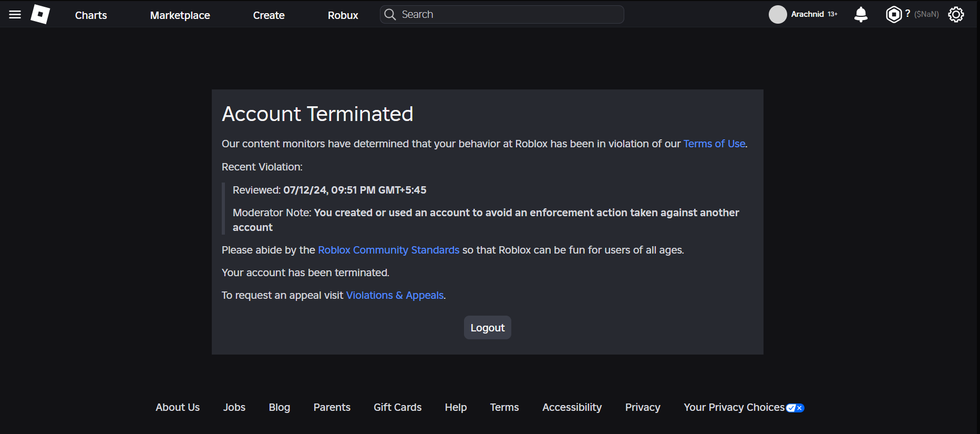
Task: Open the Blog footer link
Action: pyautogui.click(x=280, y=407)
